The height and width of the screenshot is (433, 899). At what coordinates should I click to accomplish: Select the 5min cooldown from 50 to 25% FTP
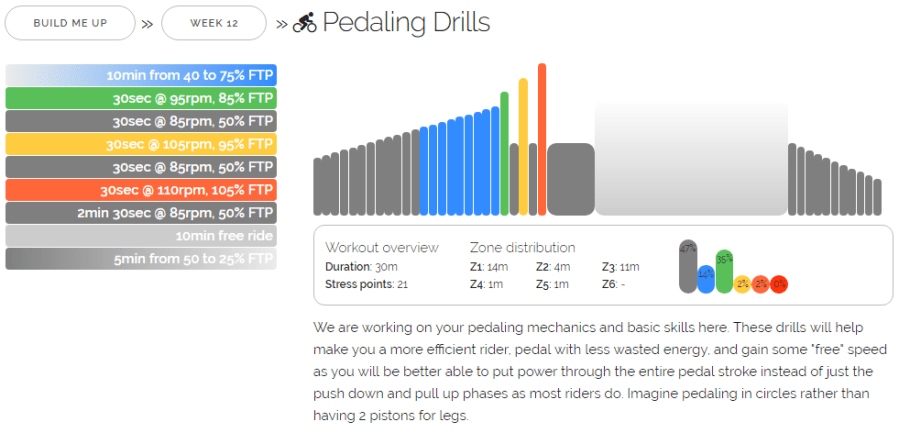click(141, 259)
